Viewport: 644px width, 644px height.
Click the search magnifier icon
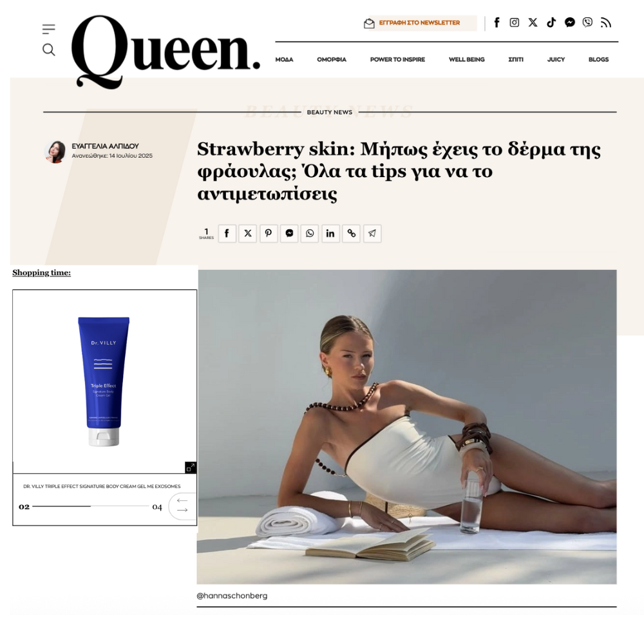[48, 50]
